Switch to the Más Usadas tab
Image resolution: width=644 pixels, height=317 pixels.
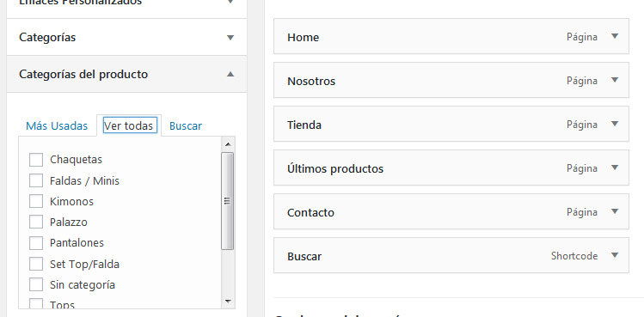(x=57, y=126)
